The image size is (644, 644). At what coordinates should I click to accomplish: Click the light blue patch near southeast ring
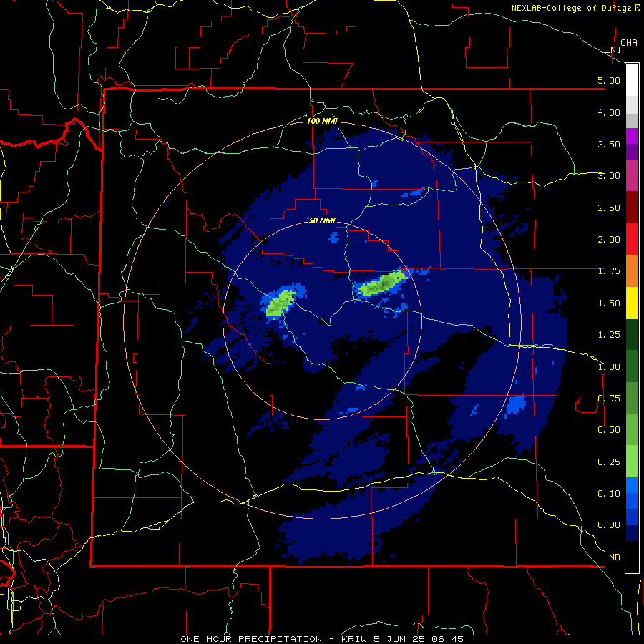(x=516, y=406)
